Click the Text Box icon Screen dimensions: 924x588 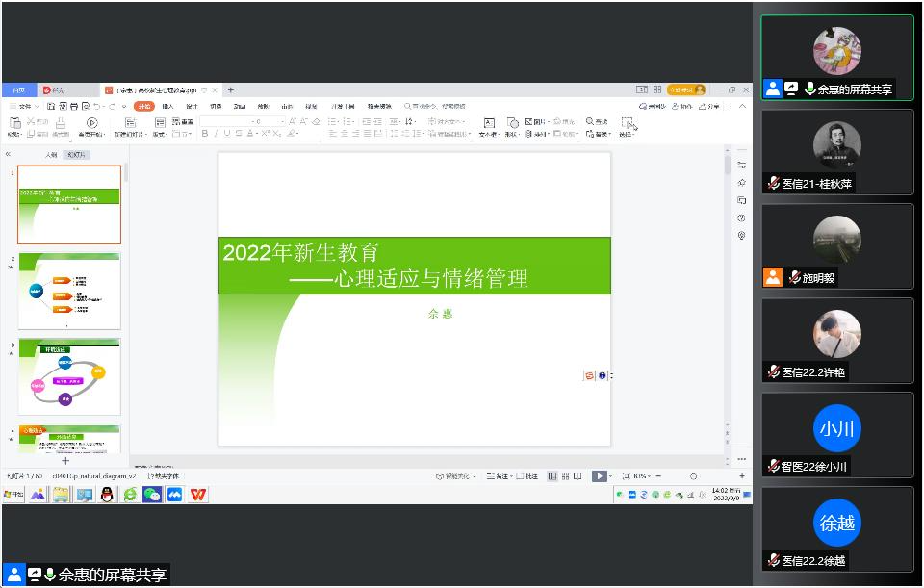pyautogui.click(x=489, y=122)
